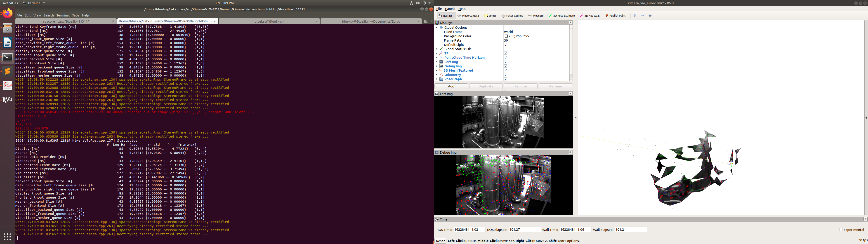This screenshot has width=868, height=244.
Task: Activate the Measure tool
Action: point(536,16)
